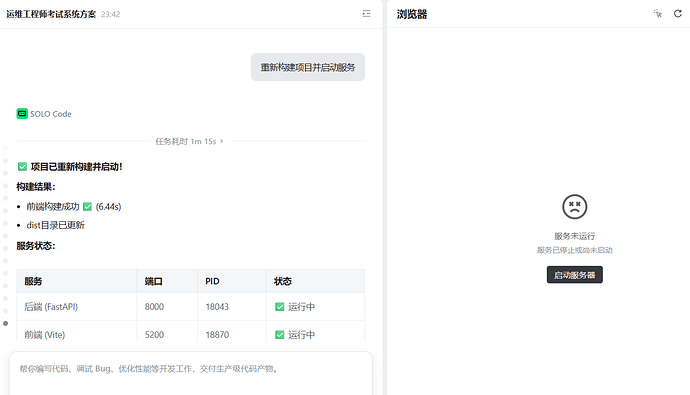Click the browser panel refresh icon

click(678, 14)
